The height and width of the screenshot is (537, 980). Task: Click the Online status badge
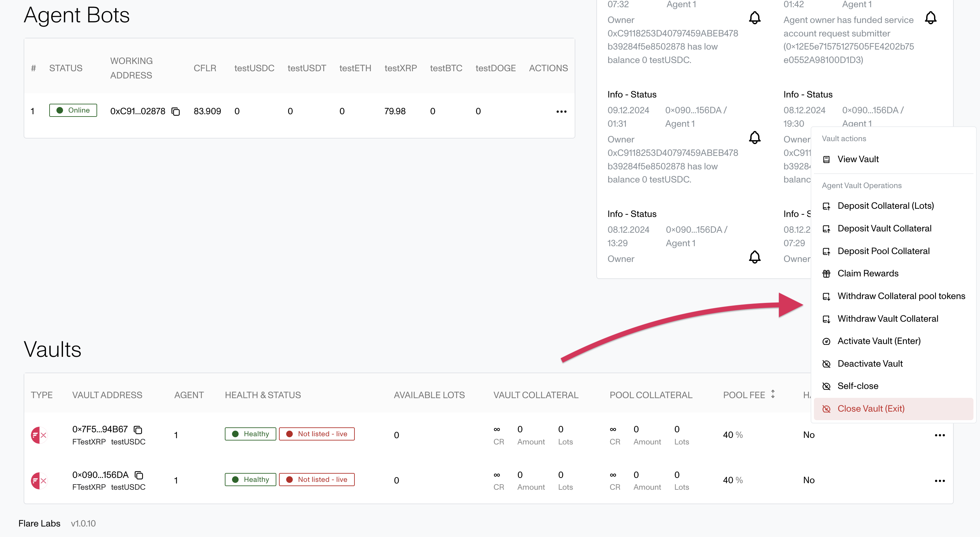tap(73, 110)
